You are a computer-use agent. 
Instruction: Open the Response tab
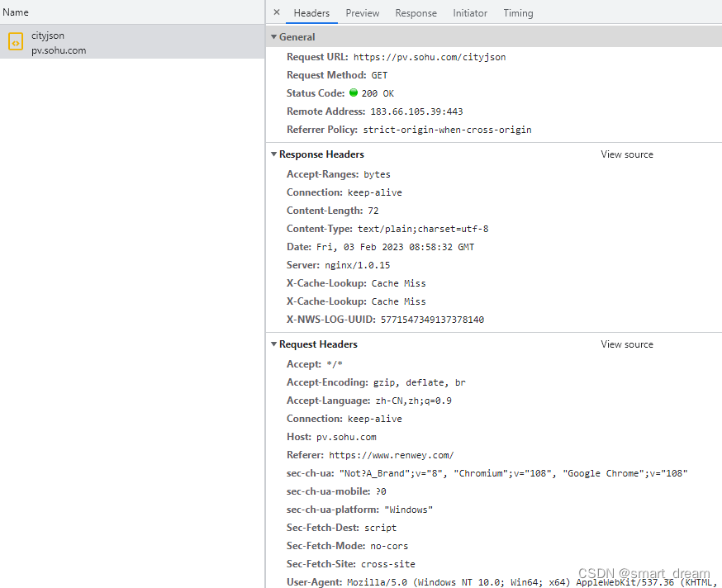click(416, 13)
